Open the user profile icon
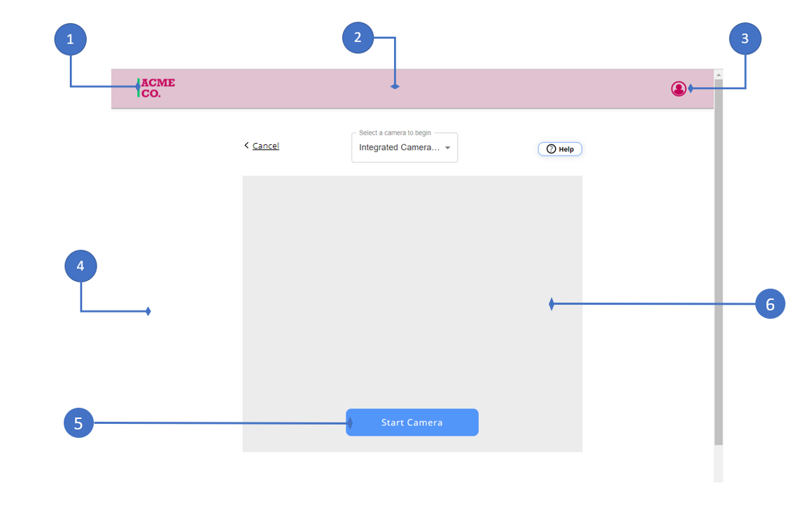 [x=678, y=89]
